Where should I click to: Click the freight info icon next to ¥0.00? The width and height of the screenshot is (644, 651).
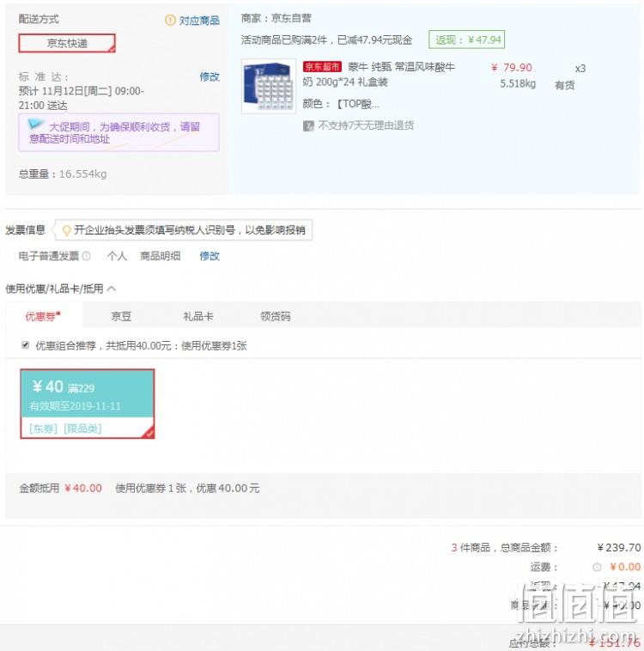(597, 567)
